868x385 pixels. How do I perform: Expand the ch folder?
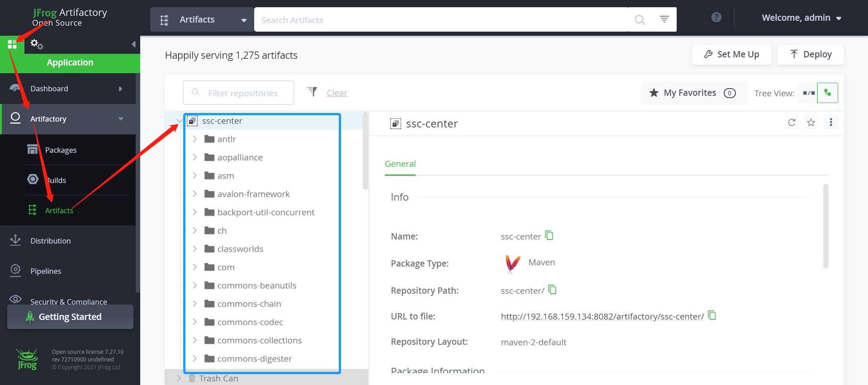[194, 230]
